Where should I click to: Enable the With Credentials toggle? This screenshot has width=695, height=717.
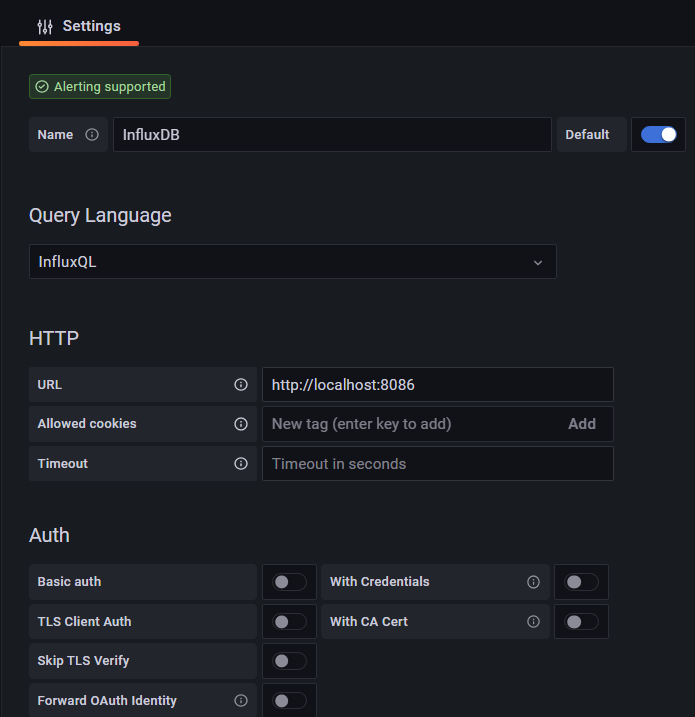581,582
